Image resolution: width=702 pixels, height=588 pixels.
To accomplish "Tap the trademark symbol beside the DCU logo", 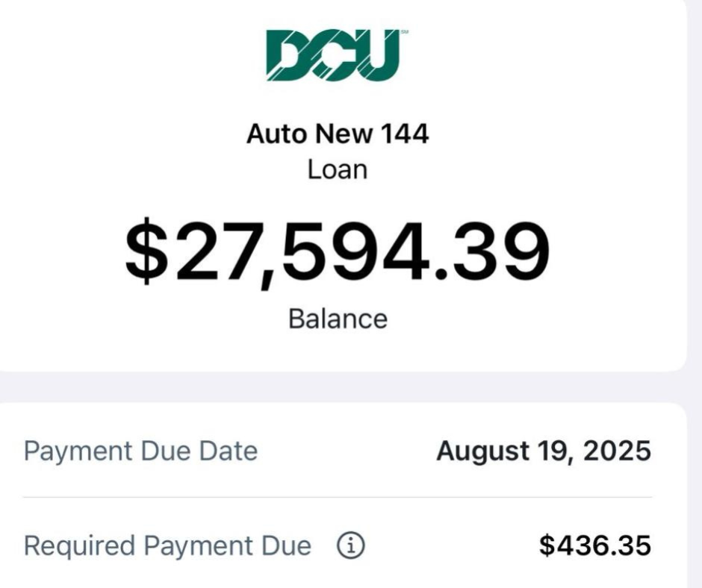I will coord(404,33).
